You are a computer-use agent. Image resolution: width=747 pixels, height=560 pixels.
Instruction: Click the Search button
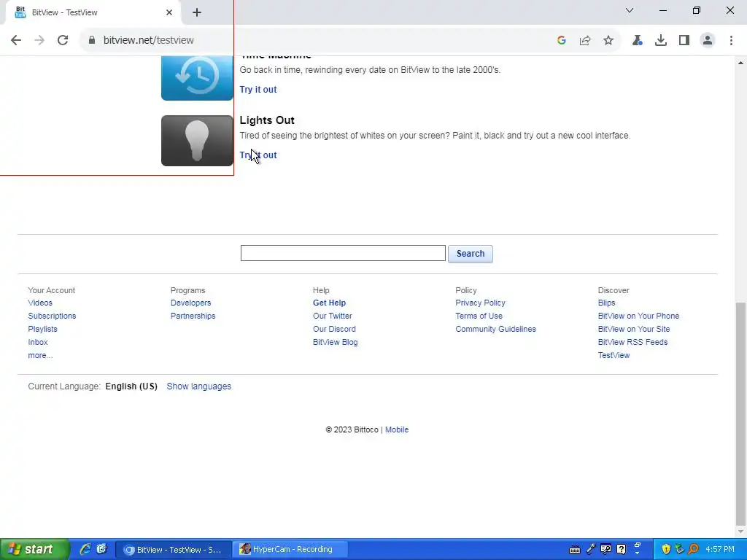pos(471,254)
